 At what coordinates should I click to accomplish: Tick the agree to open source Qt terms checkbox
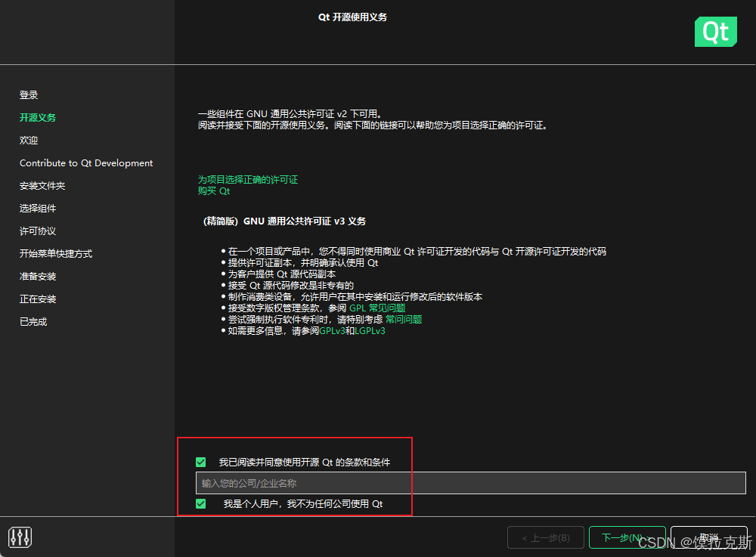click(x=201, y=462)
